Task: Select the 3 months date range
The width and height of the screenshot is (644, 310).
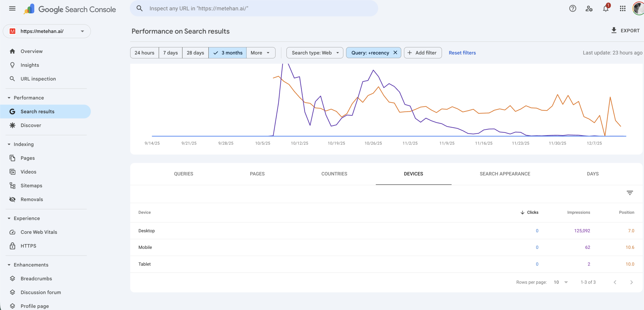Action: coord(227,53)
